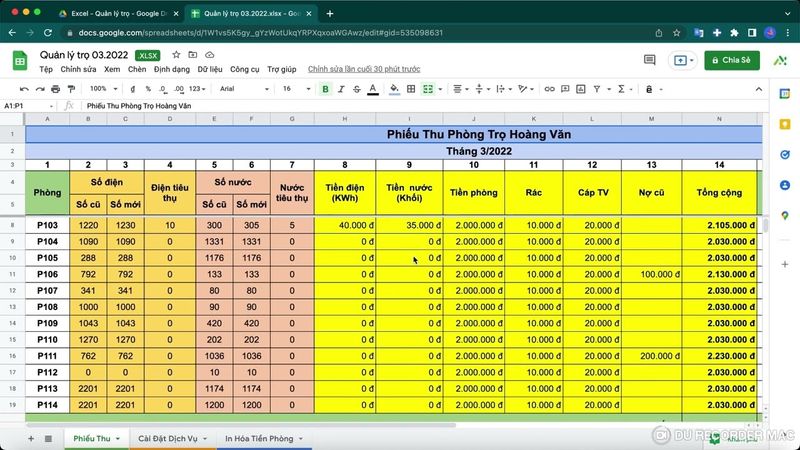Open the Định dạng menu

coord(171,69)
